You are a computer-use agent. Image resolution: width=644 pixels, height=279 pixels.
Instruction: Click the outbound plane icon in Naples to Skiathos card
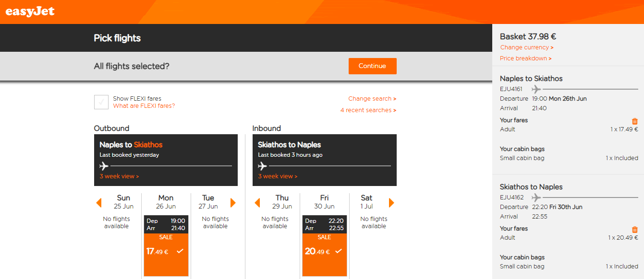[104, 166]
